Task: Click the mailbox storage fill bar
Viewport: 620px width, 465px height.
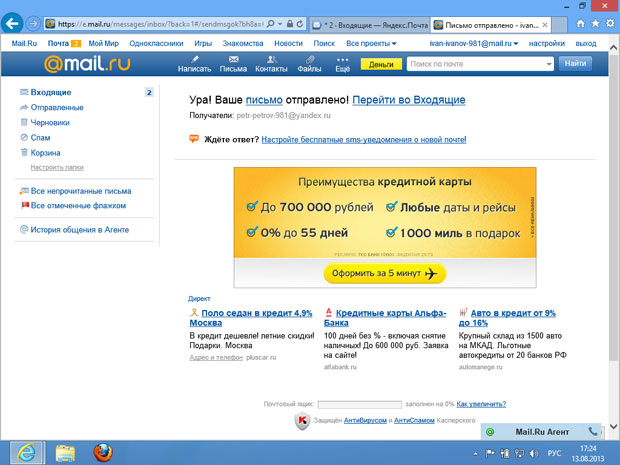Action: tap(360, 404)
